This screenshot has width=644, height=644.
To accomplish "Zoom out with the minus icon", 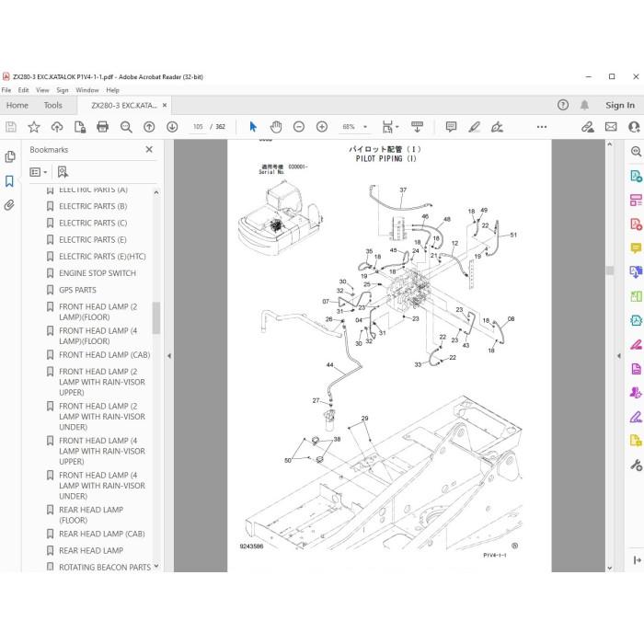I will pyautogui.click(x=299, y=127).
